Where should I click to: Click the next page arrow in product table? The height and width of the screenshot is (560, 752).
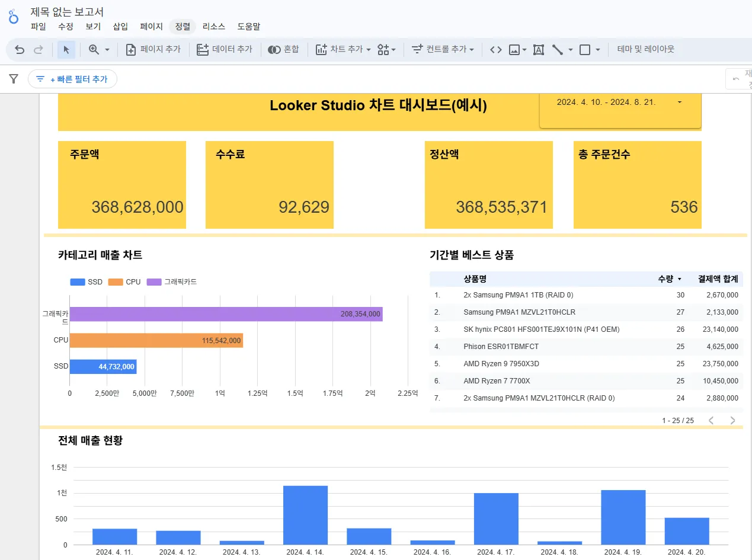pos(732,420)
